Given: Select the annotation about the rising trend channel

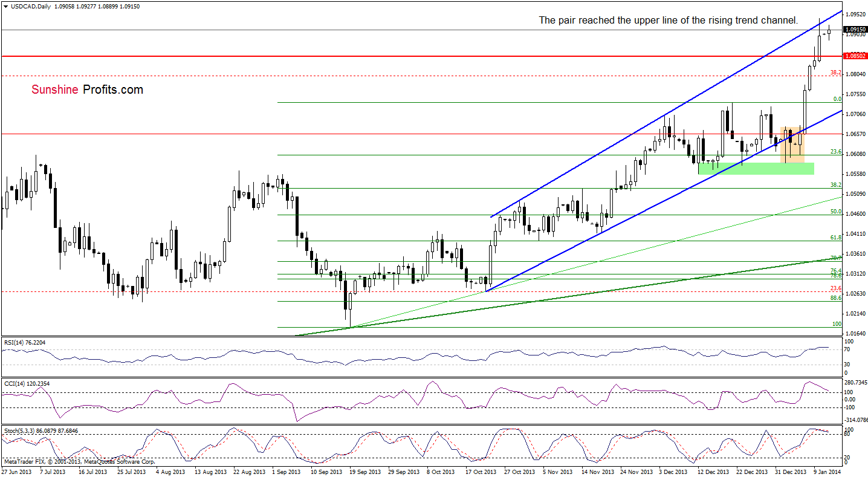Looking at the screenshot, I should pos(669,20).
